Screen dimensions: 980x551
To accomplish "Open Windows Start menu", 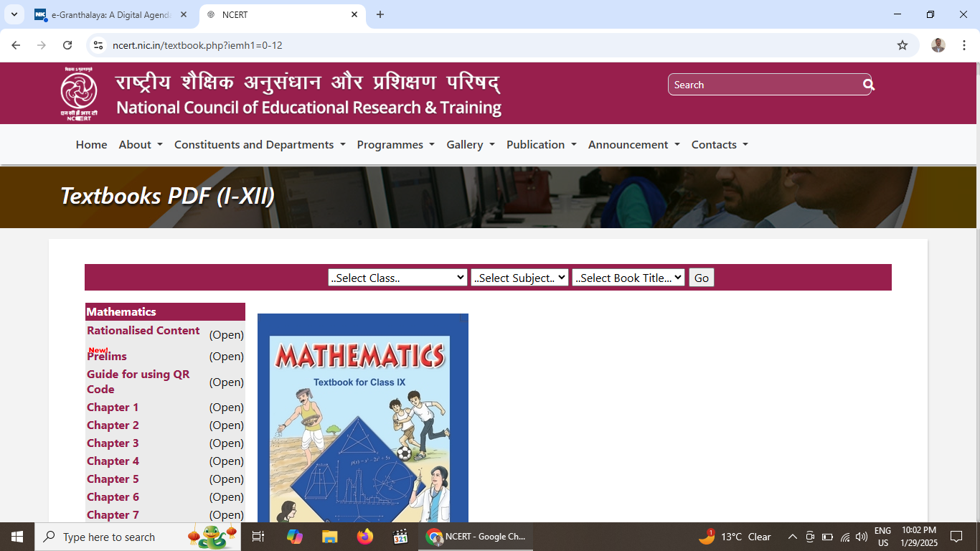I will [x=17, y=537].
